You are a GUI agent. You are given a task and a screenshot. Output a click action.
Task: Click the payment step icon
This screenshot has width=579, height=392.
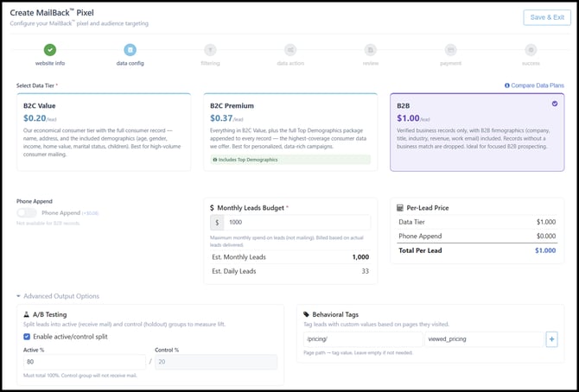[x=450, y=50]
